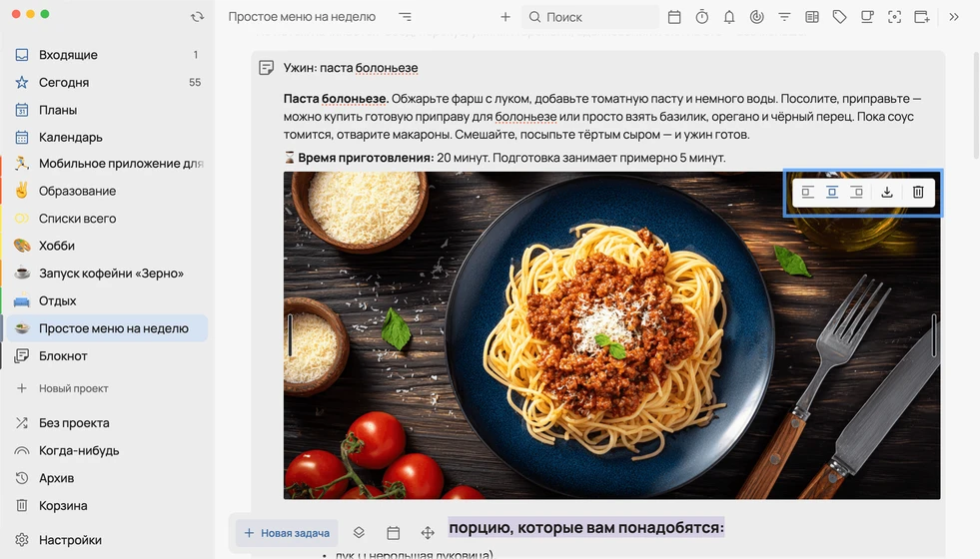Click the Поиск search field
This screenshot has height=559, width=980.
coord(590,17)
